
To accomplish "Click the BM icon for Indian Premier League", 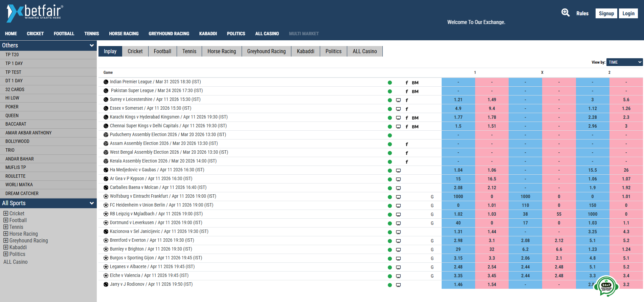I will tap(415, 83).
